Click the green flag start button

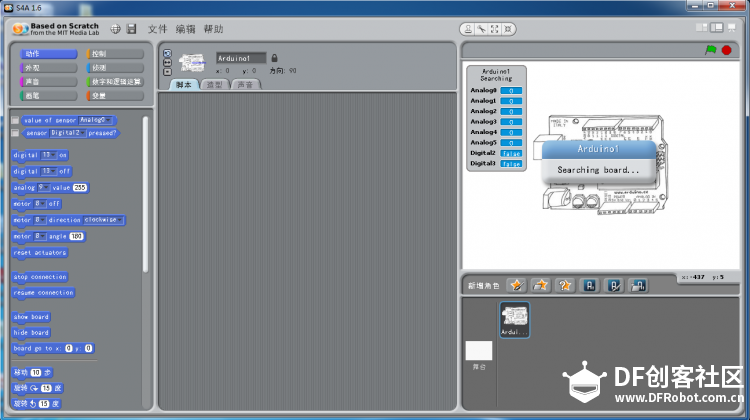[711, 50]
